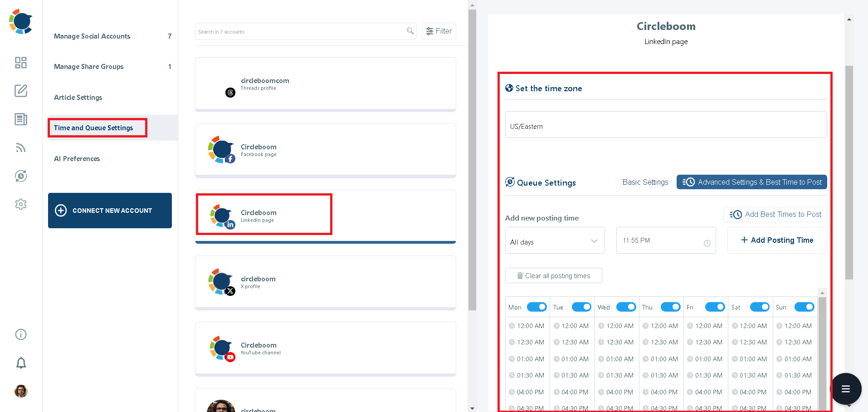The height and width of the screenshot is (412, 868).
Task: Select the compose post icon in sidebar
Action: [x=20, y=91]
